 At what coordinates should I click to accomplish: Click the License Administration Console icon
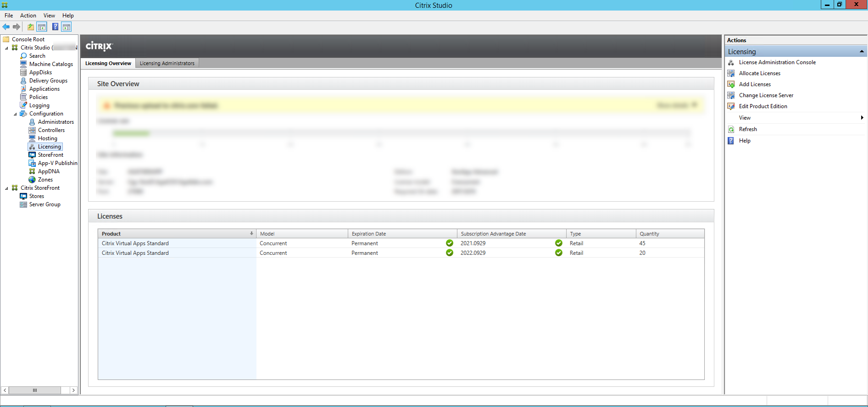(731, 62)
